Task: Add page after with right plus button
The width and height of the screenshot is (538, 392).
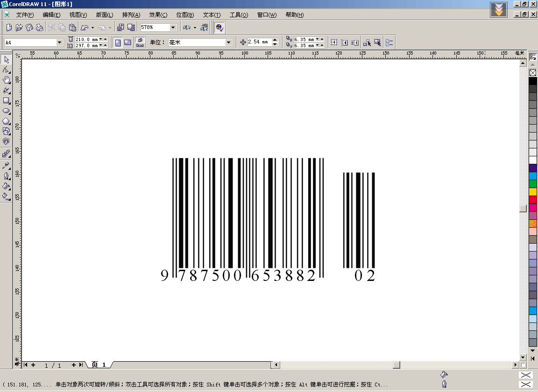Action: (x=73, y=365)
